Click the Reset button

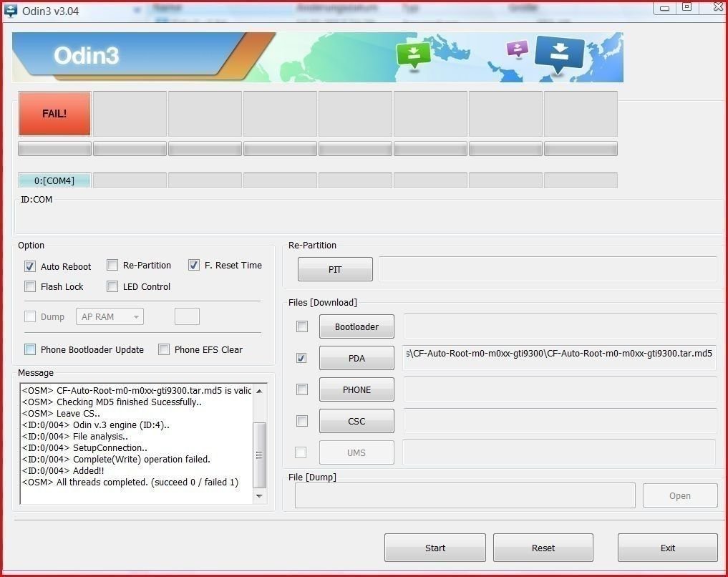point(543,548)
